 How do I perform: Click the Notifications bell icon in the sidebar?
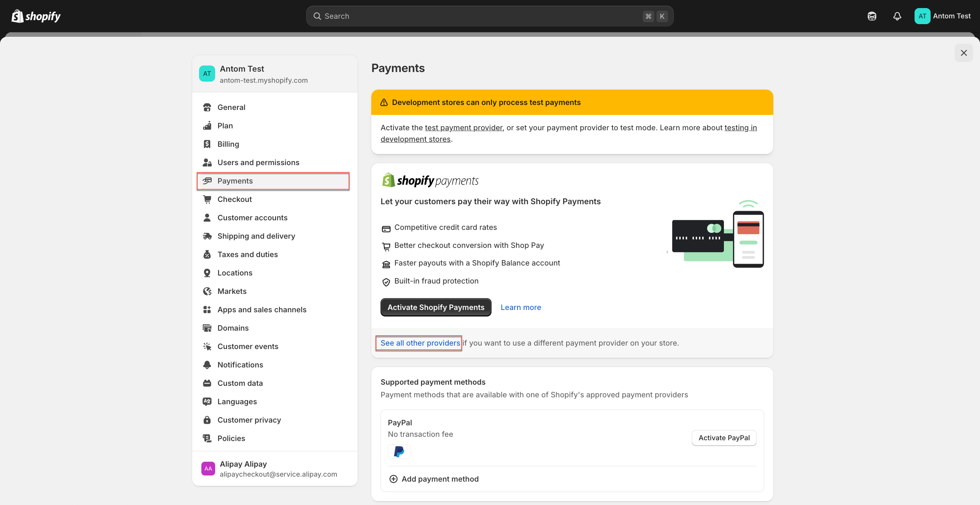[207, 365]
